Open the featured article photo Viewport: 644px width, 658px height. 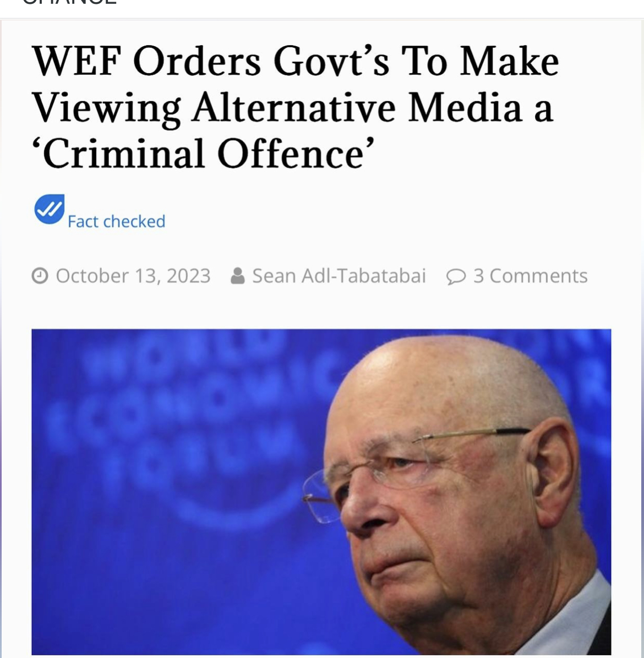click(x=321, y=492)
